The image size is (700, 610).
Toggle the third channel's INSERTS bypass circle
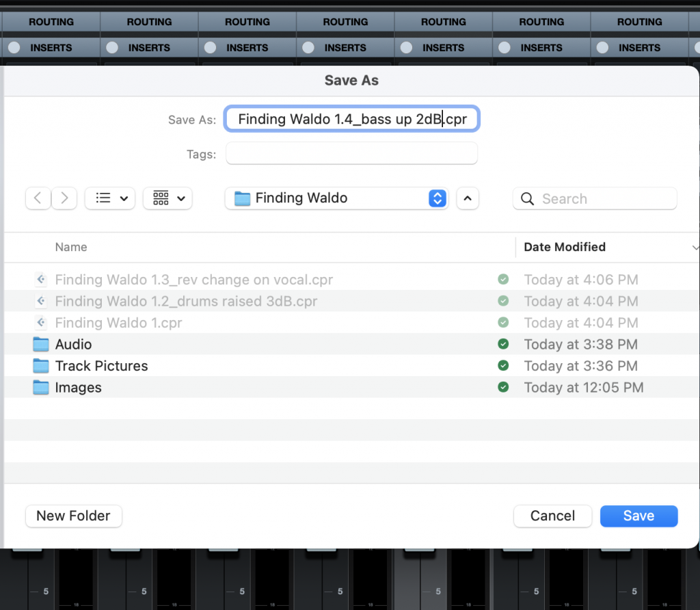[211, 48]
